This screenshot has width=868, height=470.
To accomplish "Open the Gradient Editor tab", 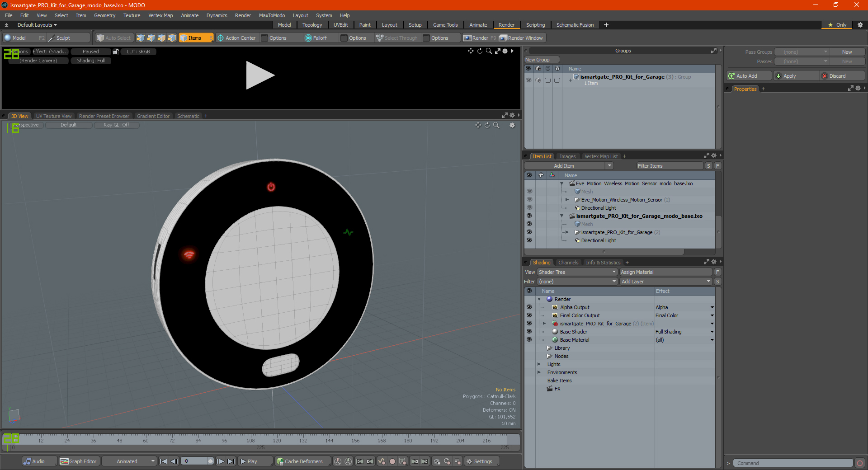I will (153, 116).
